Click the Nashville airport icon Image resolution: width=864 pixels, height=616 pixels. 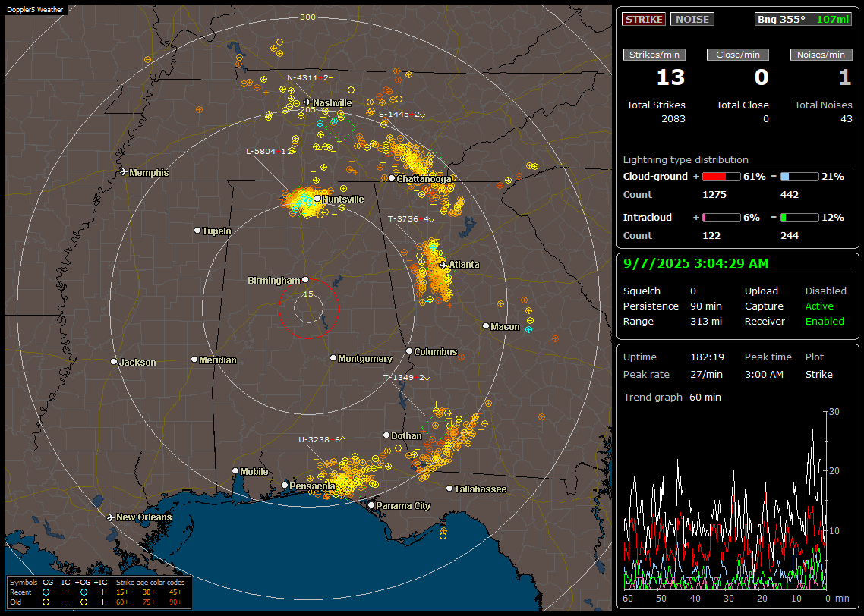click(x=307, y=102)
